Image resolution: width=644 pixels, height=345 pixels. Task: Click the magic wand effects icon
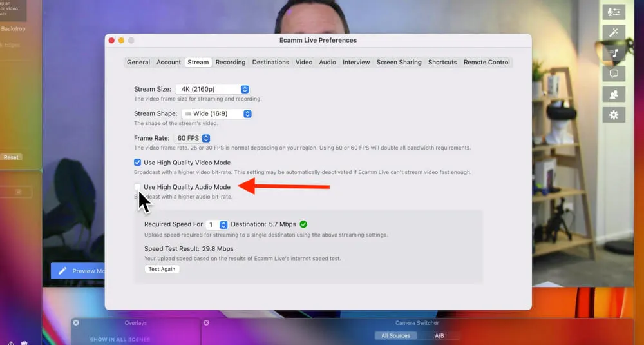click(612, 32)
